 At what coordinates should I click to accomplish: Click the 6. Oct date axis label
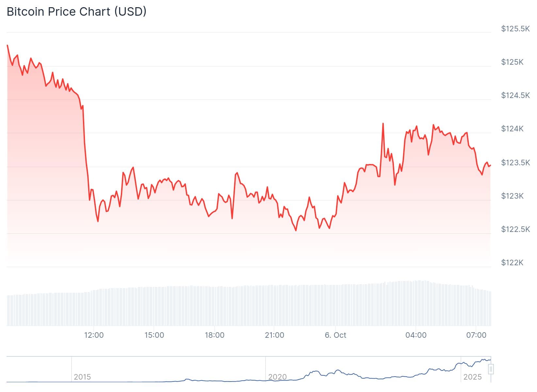click(x=335, y=335)
